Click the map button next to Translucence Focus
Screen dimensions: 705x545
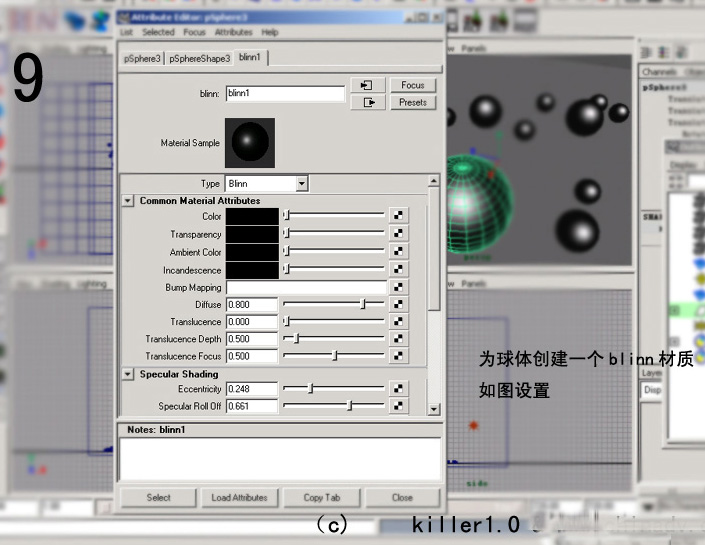pos(398,356)
